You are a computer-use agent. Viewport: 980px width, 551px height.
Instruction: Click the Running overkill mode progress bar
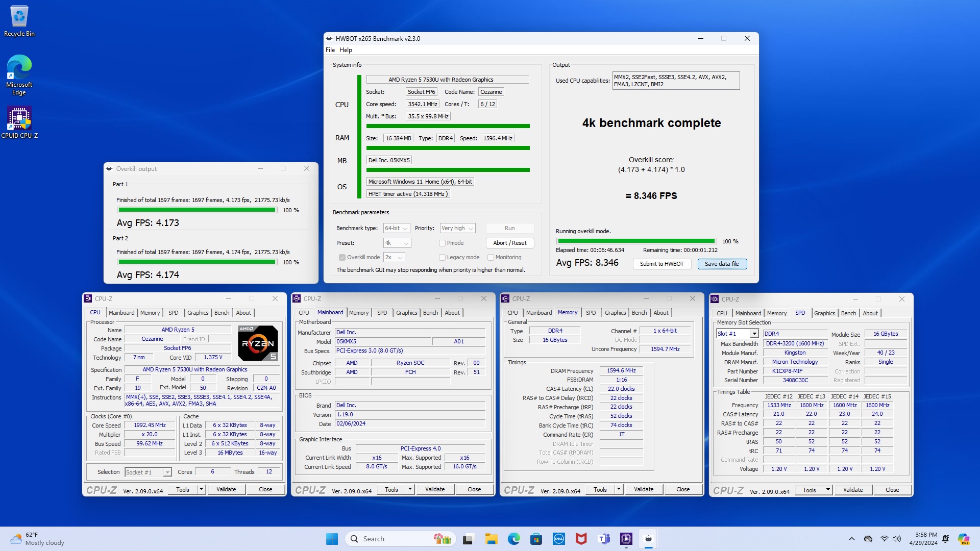click(x=636, y=241)
